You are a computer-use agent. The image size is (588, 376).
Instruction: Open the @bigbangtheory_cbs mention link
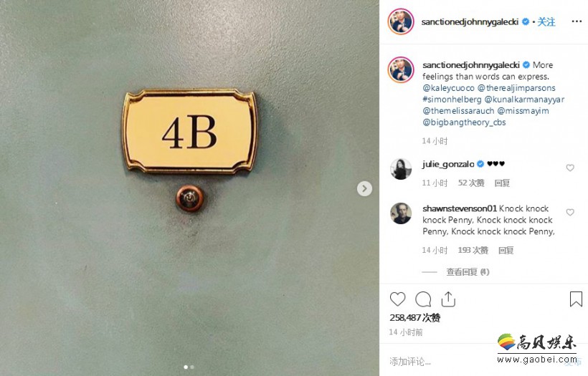click(464, 122)
